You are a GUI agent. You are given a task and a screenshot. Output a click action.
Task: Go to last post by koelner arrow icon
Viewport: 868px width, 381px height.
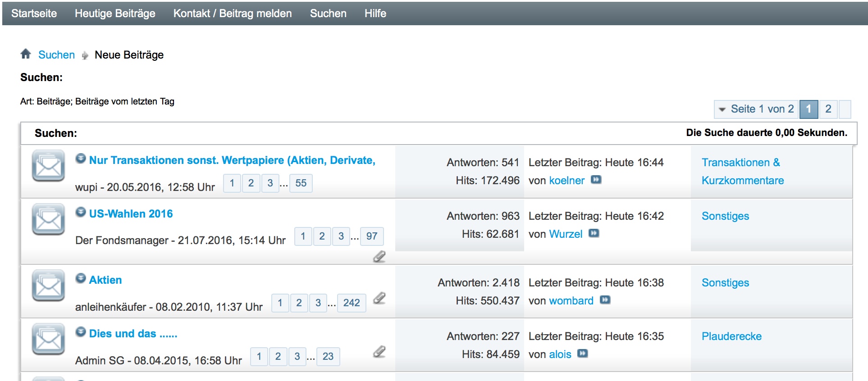click(596, 180)
